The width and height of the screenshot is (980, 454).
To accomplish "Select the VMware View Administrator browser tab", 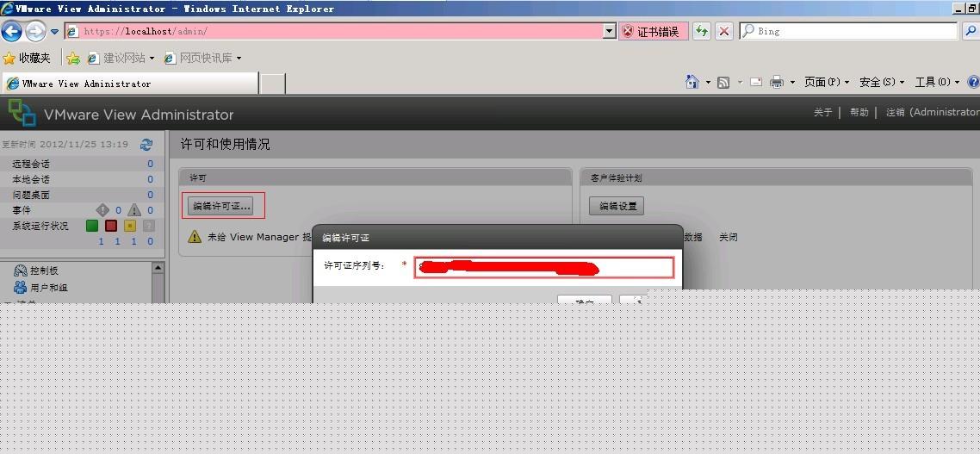I will point(130,84).
